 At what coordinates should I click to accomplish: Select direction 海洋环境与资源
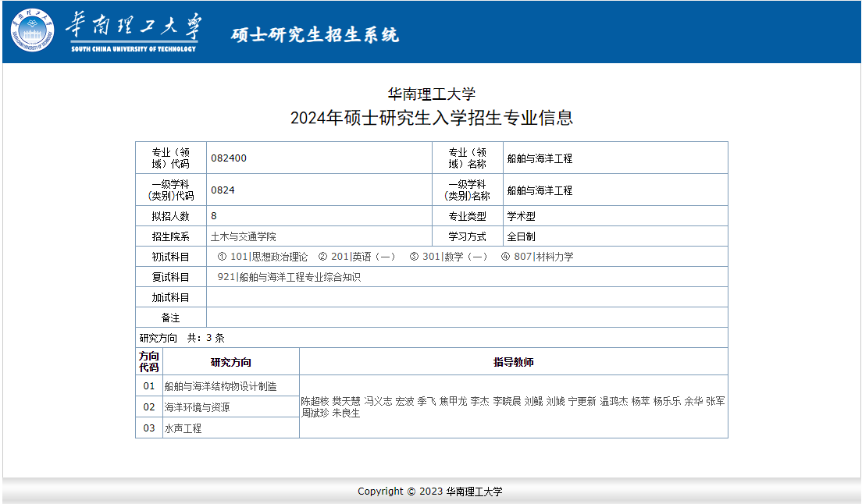tap(198, 407)
